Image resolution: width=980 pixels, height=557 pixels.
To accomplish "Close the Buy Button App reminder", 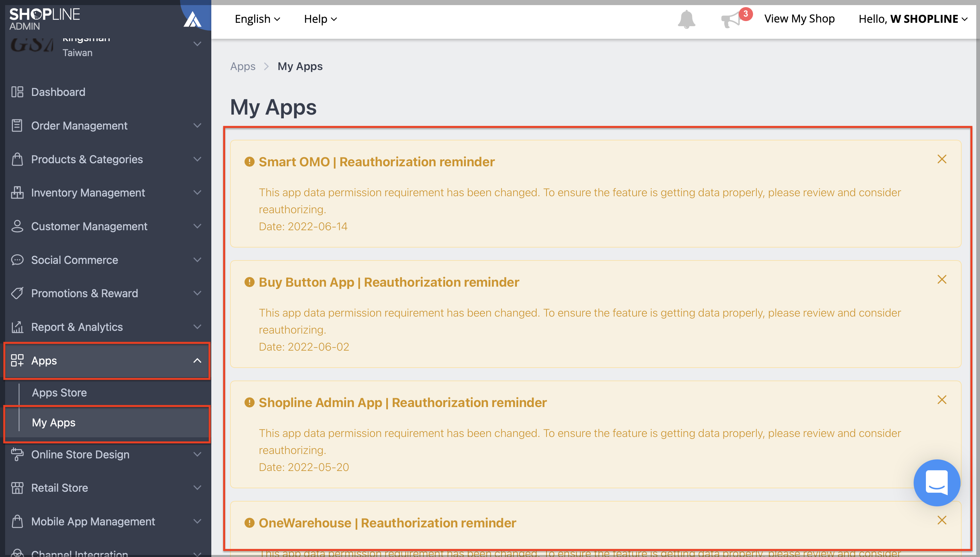I will [942, 279].
